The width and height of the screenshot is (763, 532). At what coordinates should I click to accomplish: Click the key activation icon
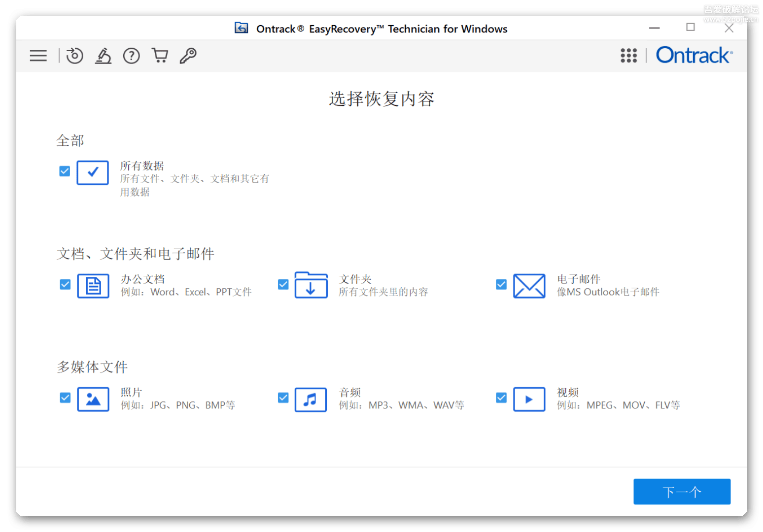point(188,56)
